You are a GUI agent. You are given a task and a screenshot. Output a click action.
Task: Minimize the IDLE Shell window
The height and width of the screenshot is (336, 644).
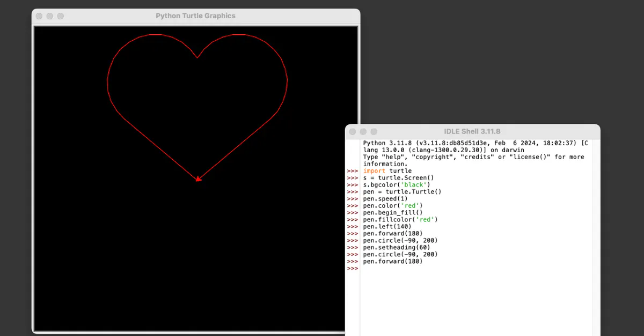[x=363, y=131]
